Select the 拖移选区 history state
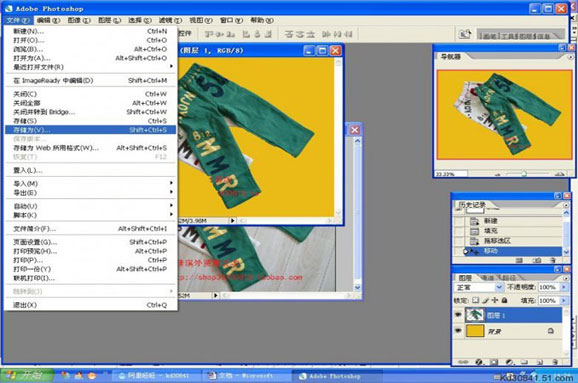Viewport: 578px width, 383px height. pos(497,241)
